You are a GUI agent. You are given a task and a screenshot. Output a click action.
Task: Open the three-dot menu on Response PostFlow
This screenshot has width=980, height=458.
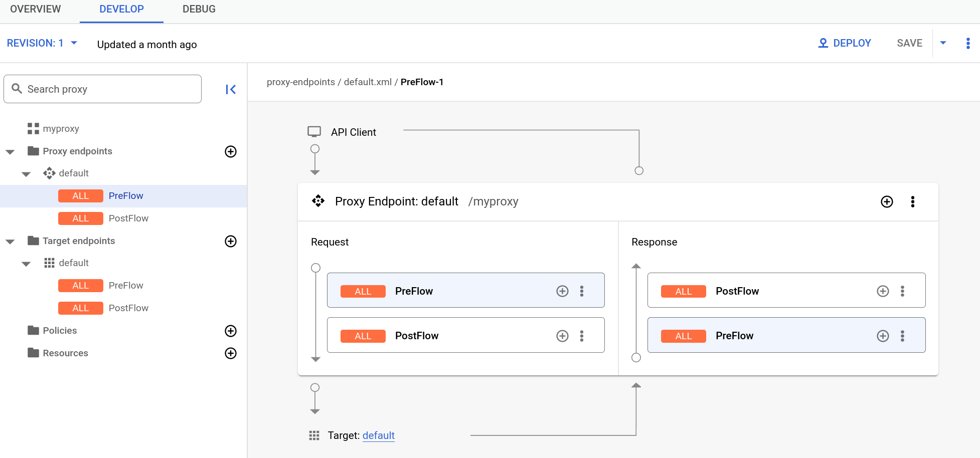pyautogui.click(x=902, y=291)
